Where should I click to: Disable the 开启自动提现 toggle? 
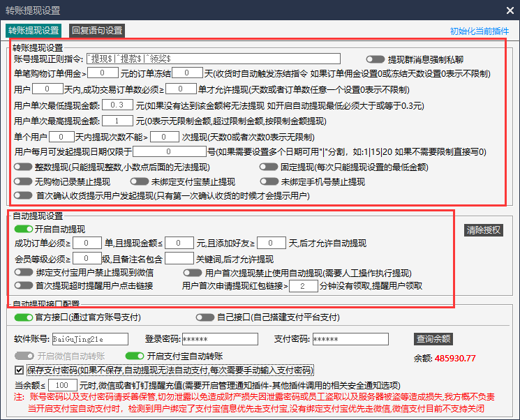click(x=23, y=229)
